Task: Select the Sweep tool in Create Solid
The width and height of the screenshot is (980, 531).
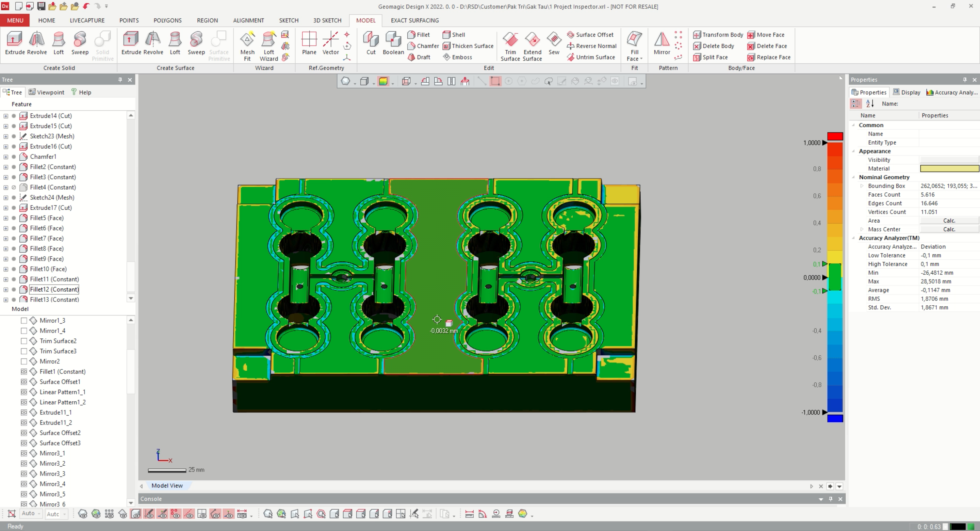Action: (x=80, y=43)
